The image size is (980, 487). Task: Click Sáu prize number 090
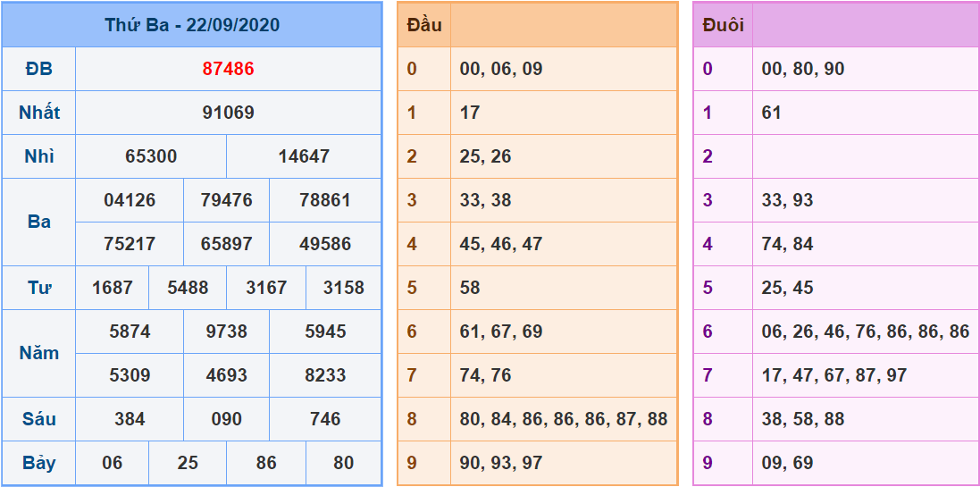coord(226,419)
